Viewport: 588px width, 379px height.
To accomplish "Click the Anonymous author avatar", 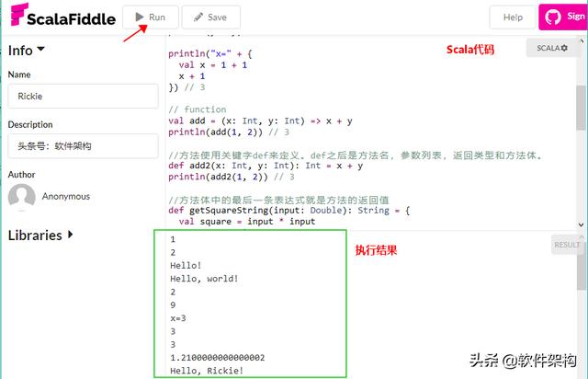I will [x=22, y=196].
